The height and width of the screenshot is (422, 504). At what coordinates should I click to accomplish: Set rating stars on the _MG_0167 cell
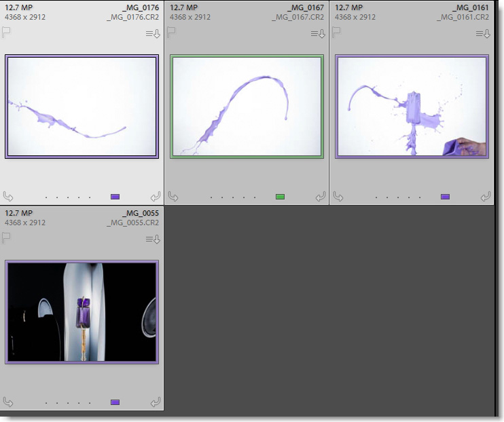233,197
